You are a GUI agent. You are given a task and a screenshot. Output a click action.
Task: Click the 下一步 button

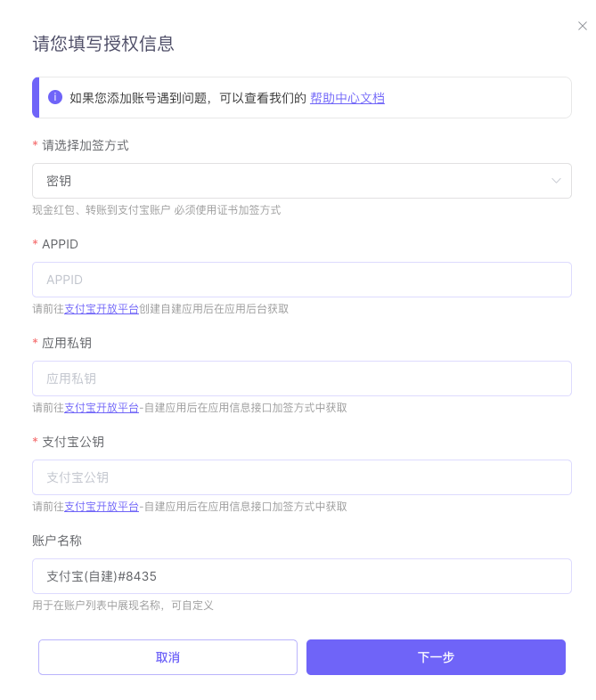click(x=436, y=657)
